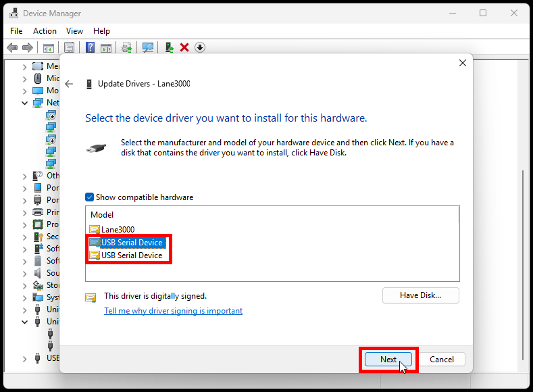Image resolution: width=533 pixels, height=392 pixels.
Task: Uncheck the Show compatible hardware checkbox
Action: click(x=89, y=197)
